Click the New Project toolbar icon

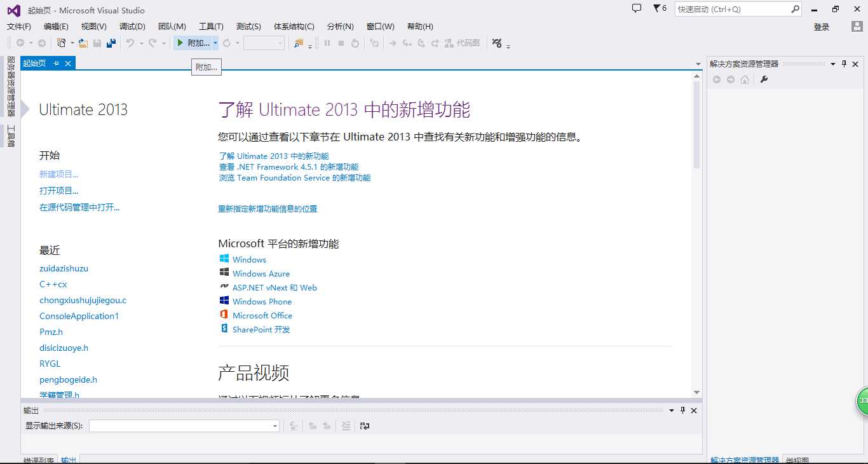tap(62, 43)
